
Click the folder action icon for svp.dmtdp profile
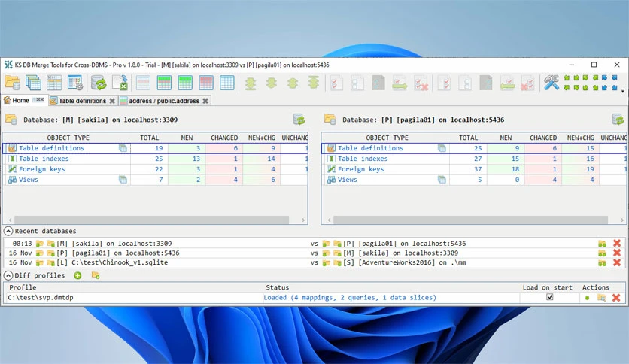(601, 298)
